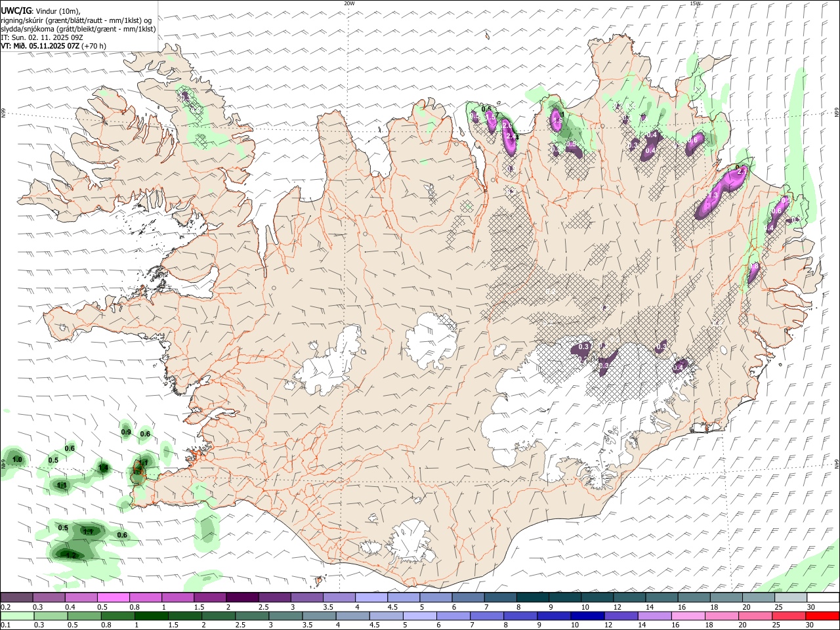Click the 0.1 legend label
This screenshot has height=630, width=840.
click(5, 625)
